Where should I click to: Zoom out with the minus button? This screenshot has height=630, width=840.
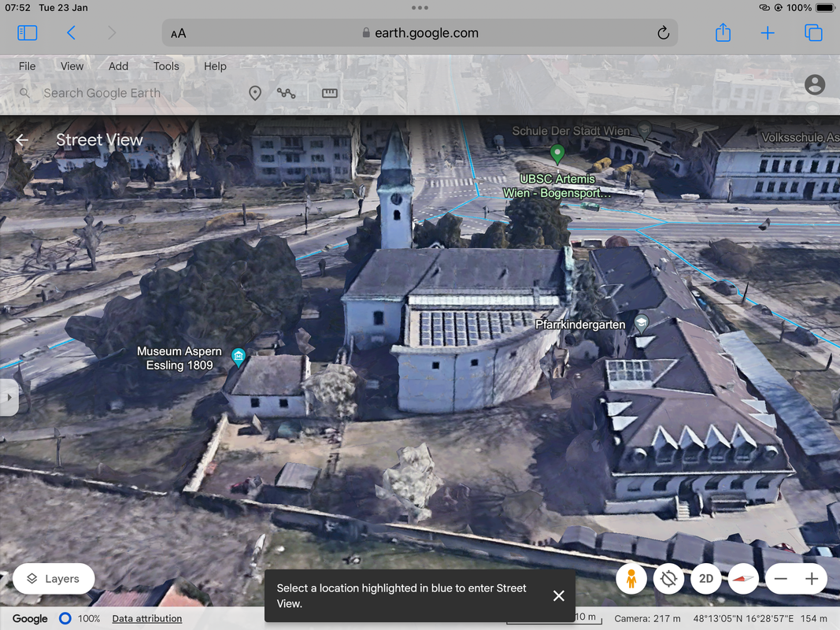[x=780, y=579]
